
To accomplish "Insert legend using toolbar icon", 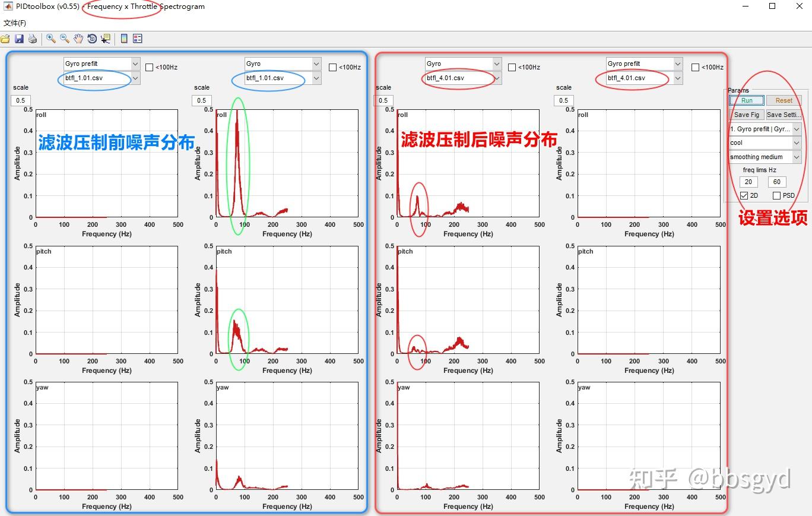I will [138, 39].
